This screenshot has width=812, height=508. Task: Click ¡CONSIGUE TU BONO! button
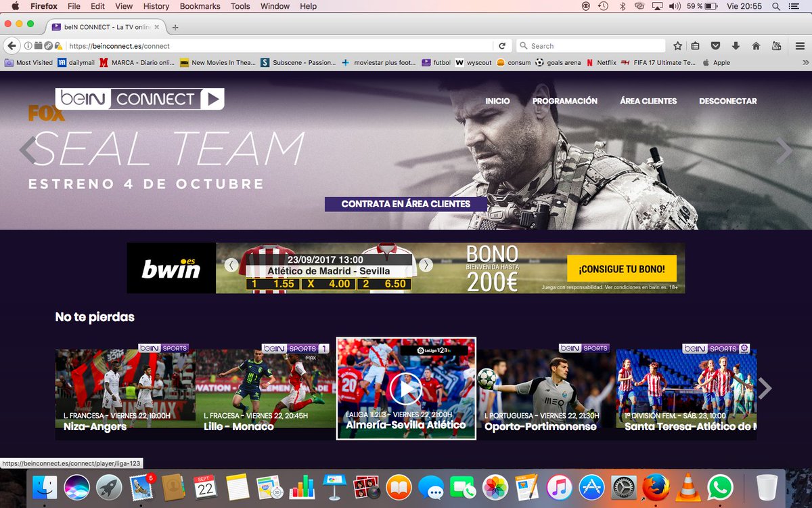pos(621,269)
